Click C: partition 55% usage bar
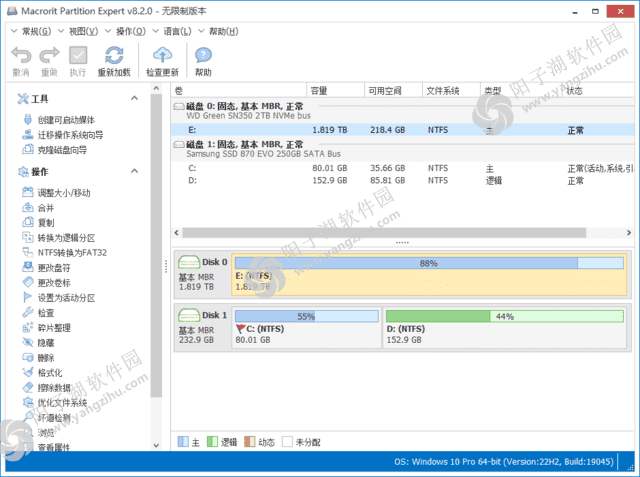Screen dimensions: 640x477 307,316
